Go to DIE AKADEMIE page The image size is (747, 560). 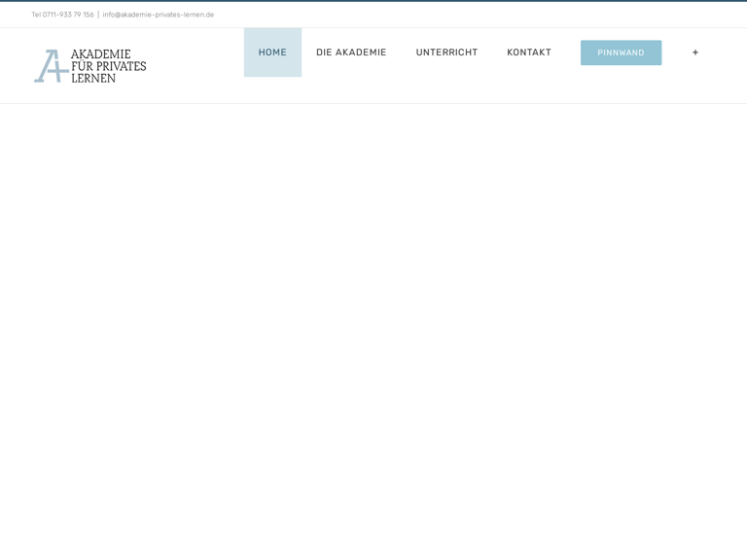[x=351, y=52]
